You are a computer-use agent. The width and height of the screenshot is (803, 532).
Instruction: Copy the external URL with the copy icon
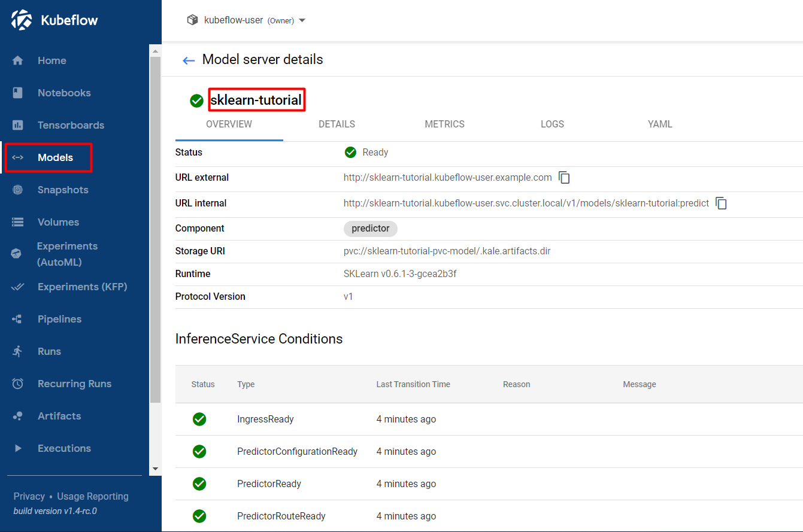564,178
